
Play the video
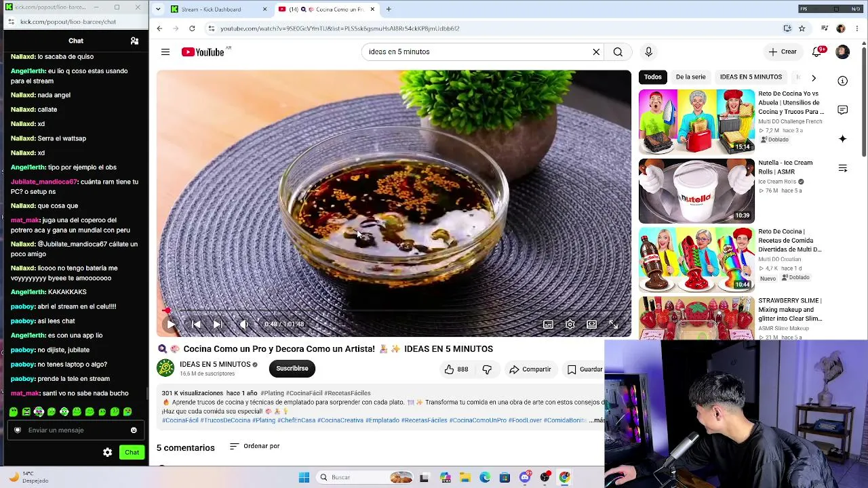tap(171, 324)
